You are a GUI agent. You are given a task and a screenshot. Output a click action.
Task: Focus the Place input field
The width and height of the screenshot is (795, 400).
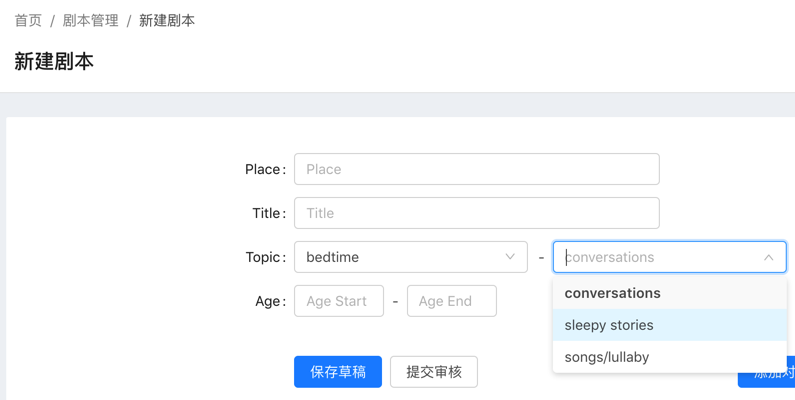pos(476,169)
